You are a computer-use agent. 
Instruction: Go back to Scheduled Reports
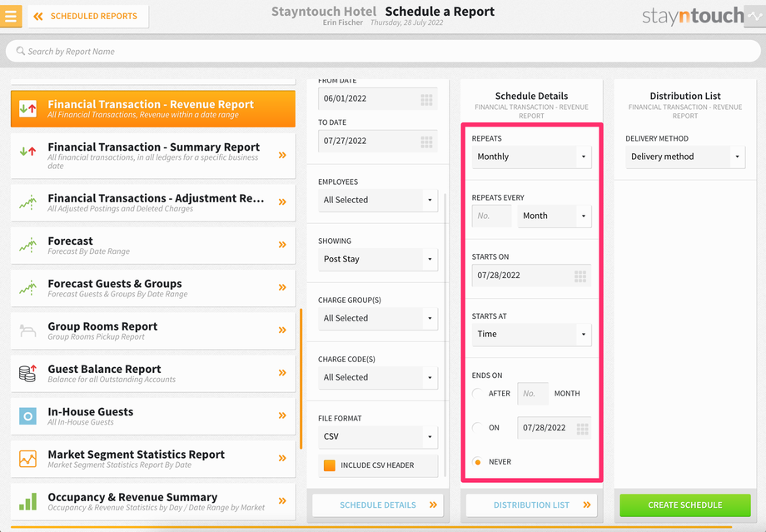88,16
